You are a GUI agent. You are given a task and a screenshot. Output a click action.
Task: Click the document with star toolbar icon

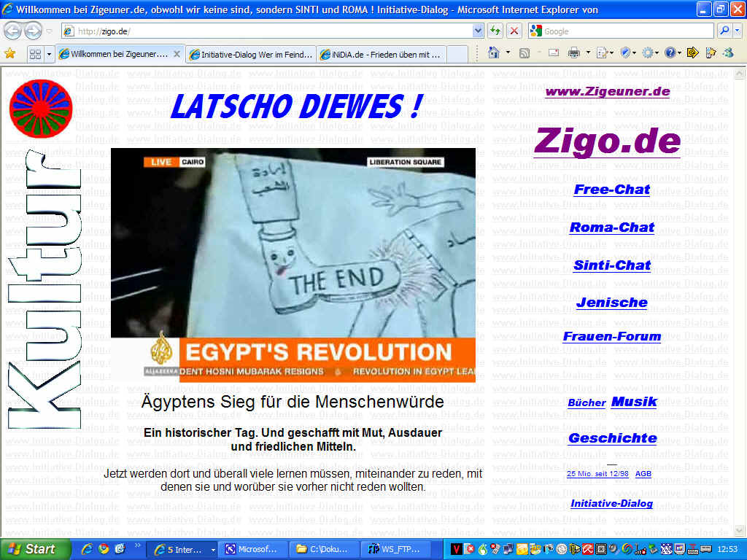[x=711, y=52]
